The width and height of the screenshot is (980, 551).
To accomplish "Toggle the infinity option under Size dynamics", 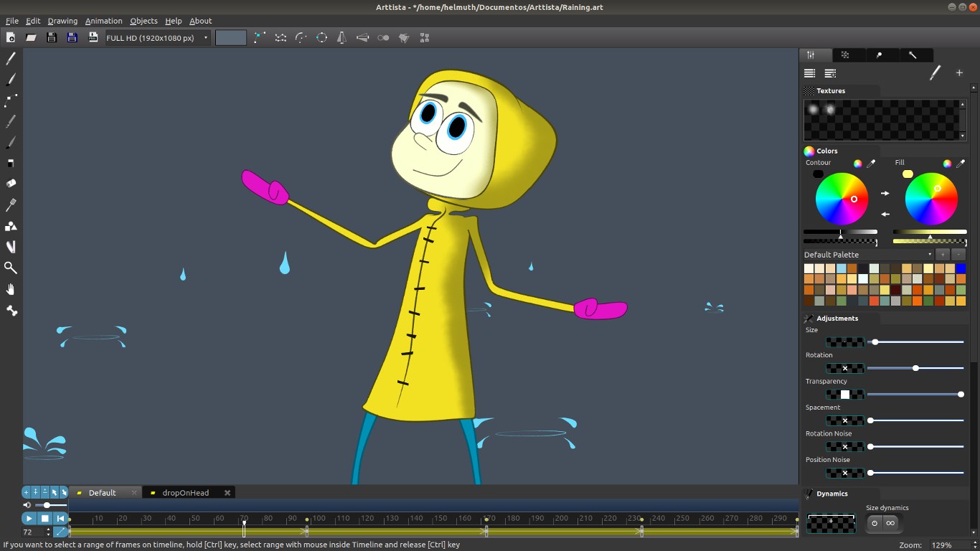I will click(x=892, y=523).
